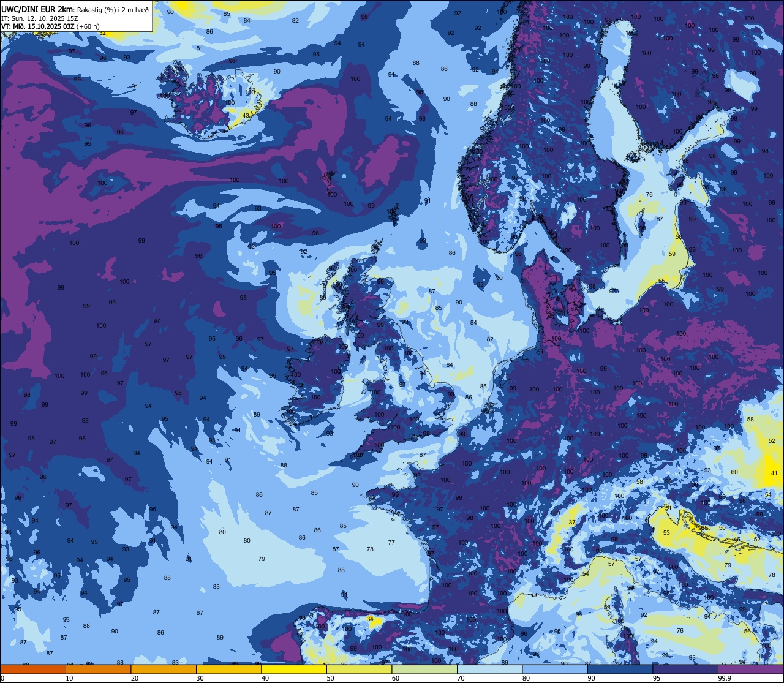Select the 90–95 blue legend swatch

(x=620, y=670)
